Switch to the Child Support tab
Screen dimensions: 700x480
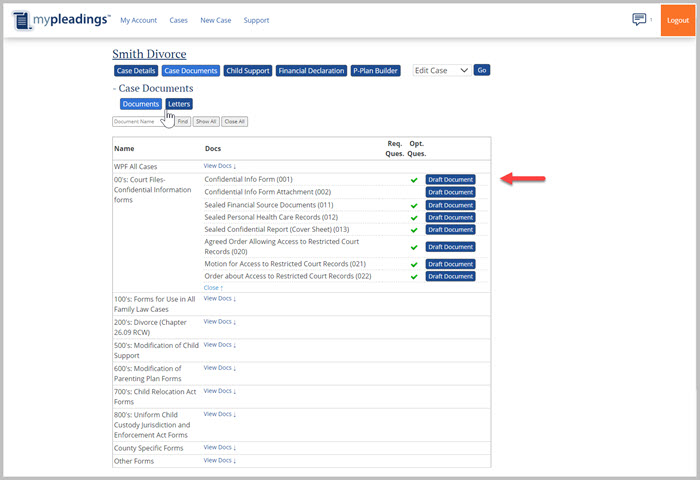pyautogui.click(x=247, y=71)
